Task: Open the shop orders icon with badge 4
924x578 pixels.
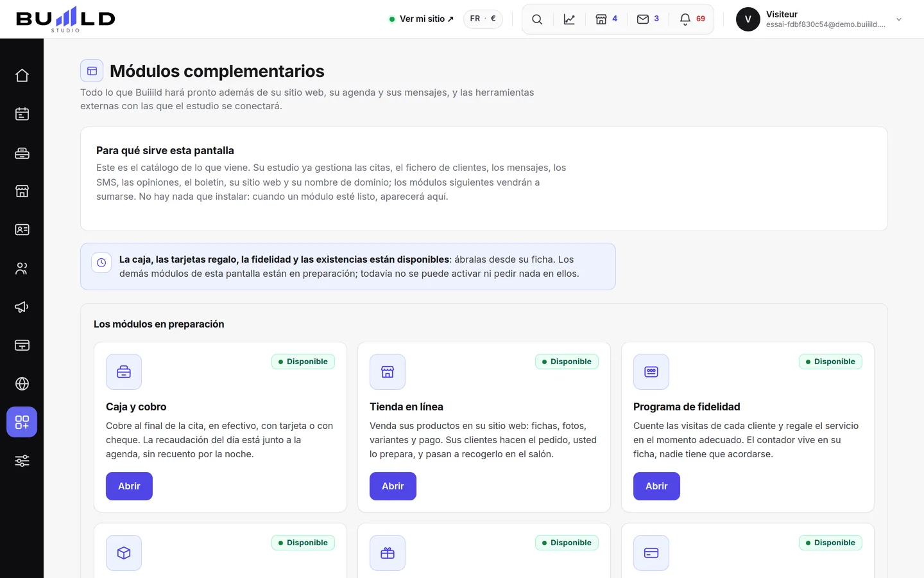Action: coord(606,19)
